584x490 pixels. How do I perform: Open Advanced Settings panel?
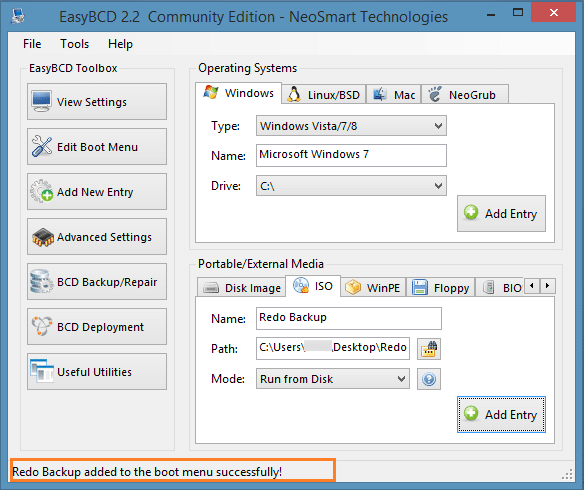(97, 236)
